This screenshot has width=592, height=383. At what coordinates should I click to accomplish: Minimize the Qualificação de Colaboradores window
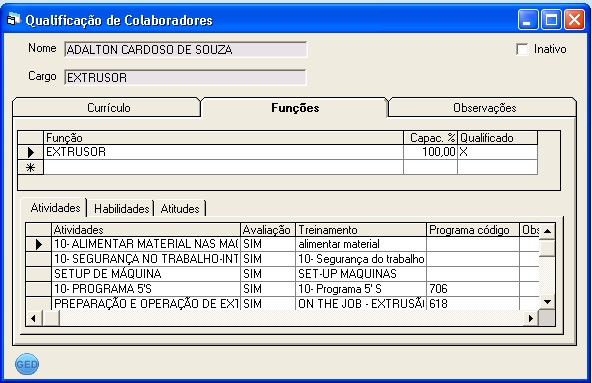tap(528, 20)
